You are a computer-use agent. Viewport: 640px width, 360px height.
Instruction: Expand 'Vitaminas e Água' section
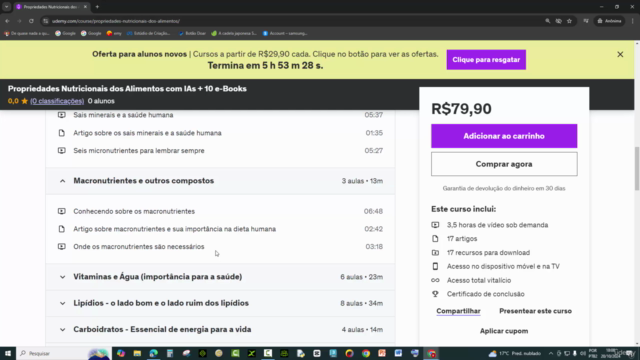[220, 277]
